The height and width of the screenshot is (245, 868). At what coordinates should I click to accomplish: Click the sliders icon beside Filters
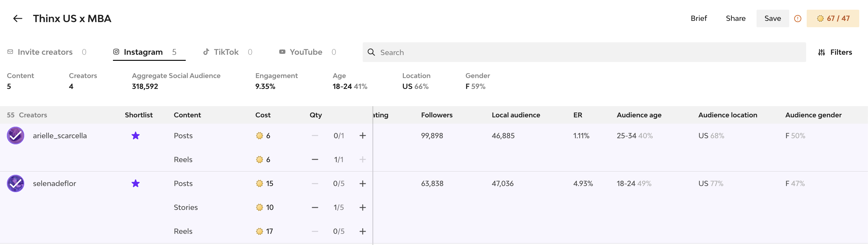[x=821, y=52]
